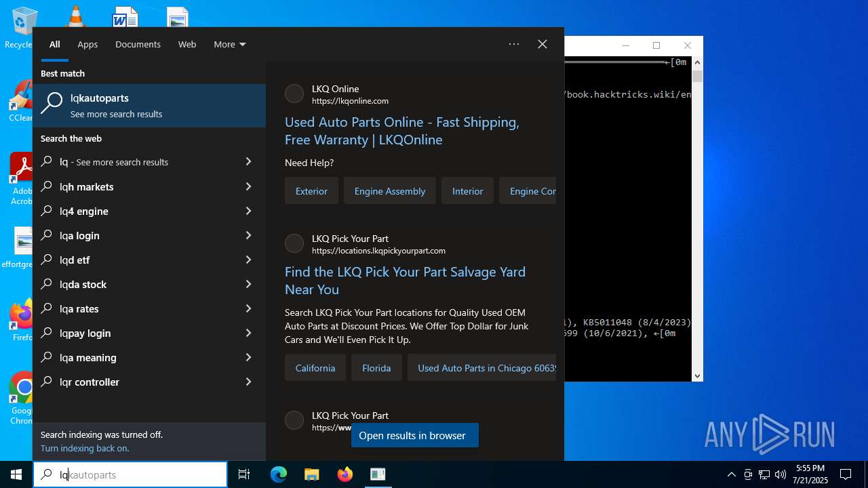
Task: Open the network status tray icon
Action: tap(764, 474)
